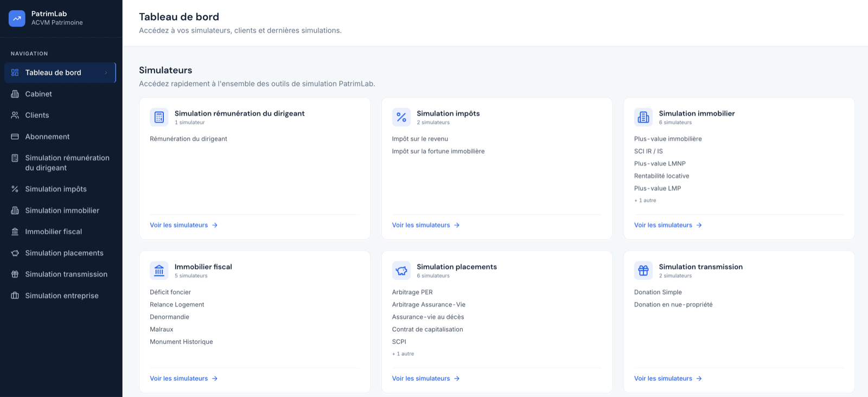Open Donation Simple simulator
The image size is (868, 397).
point(658,292)
